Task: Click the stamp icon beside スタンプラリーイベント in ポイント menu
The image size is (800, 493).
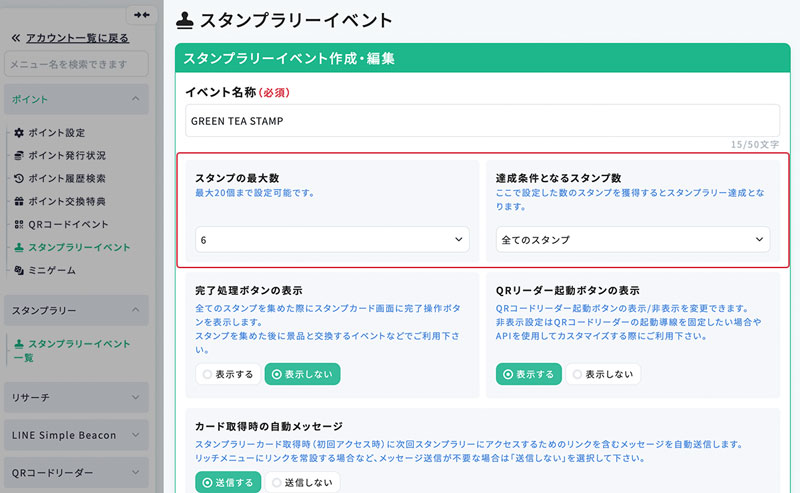Action: 19,247
